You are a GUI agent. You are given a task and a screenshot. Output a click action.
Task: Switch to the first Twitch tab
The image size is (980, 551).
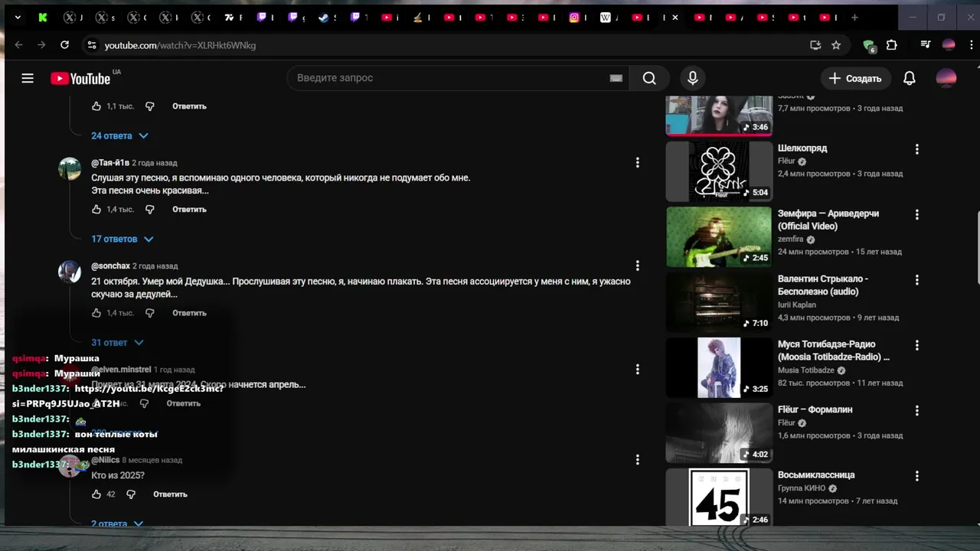click(262, 17)
